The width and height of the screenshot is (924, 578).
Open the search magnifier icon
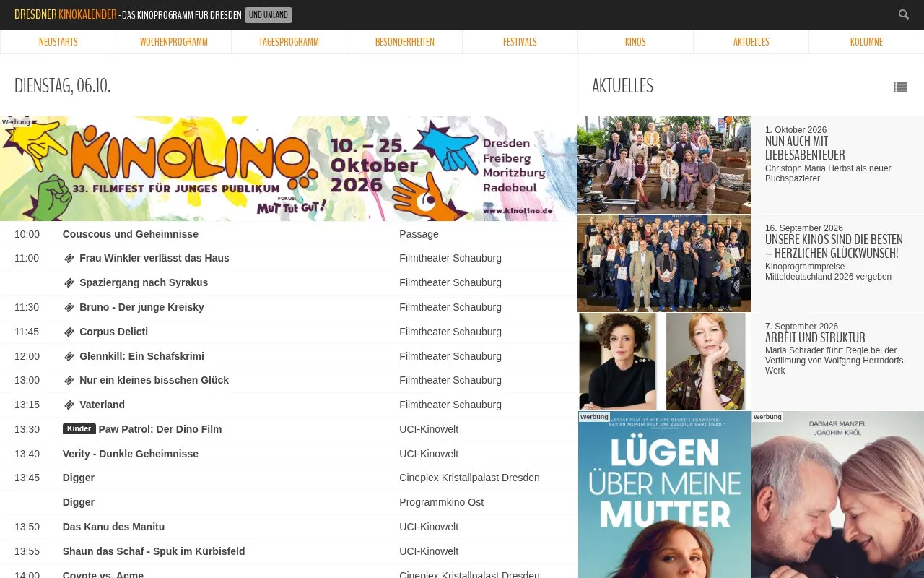[903, 14]
